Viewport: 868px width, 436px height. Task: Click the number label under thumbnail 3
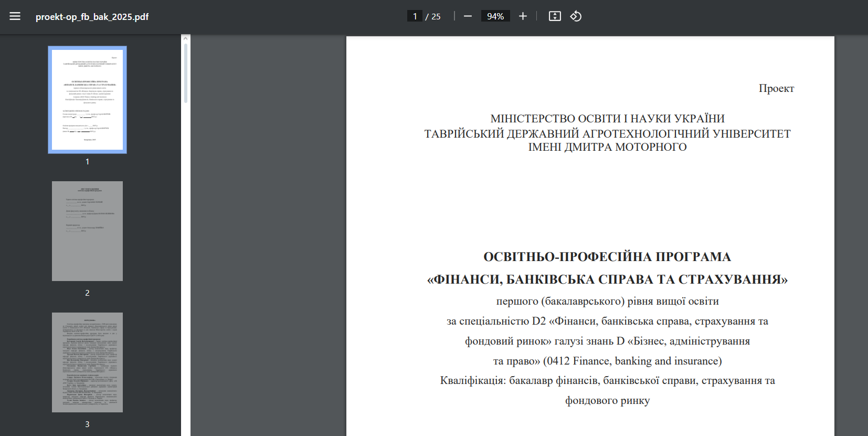click(x=87, y=424)
